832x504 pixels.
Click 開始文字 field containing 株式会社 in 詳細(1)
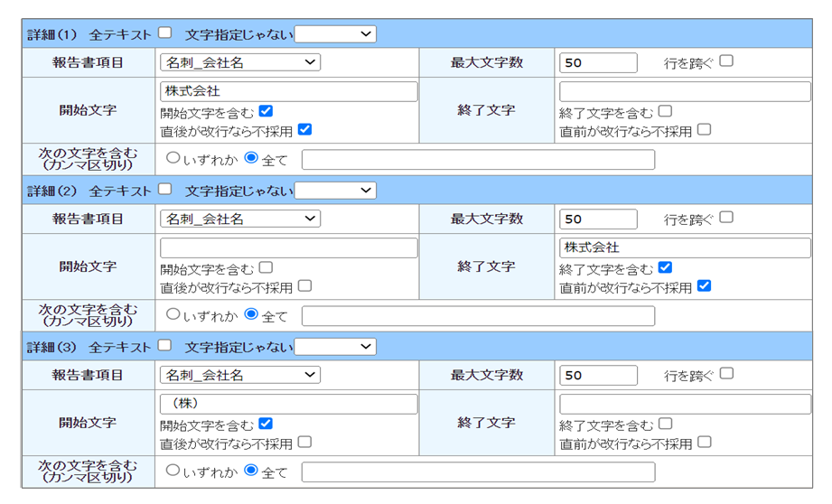point(289,91)
